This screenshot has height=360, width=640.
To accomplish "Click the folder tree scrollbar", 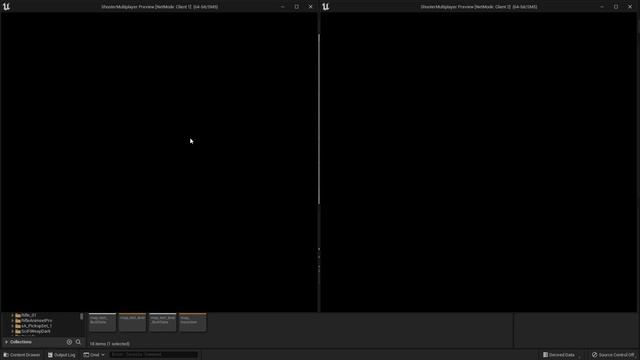I will [82, 317].
